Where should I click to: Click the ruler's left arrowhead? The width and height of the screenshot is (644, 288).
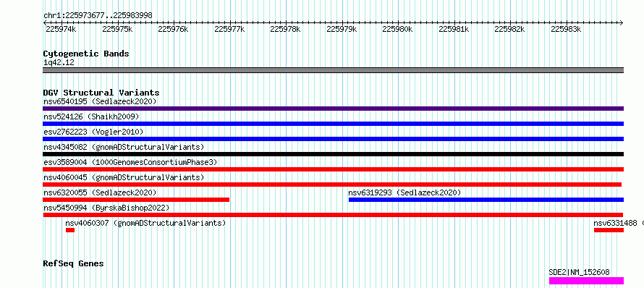point(45,22)
